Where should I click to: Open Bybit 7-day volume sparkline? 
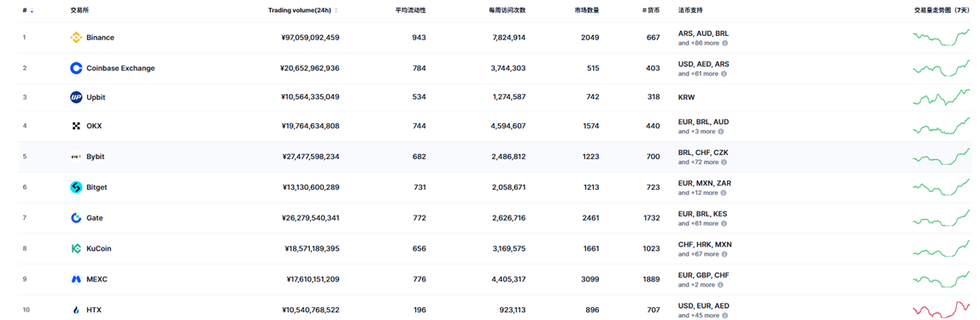(x=942, y=157)
